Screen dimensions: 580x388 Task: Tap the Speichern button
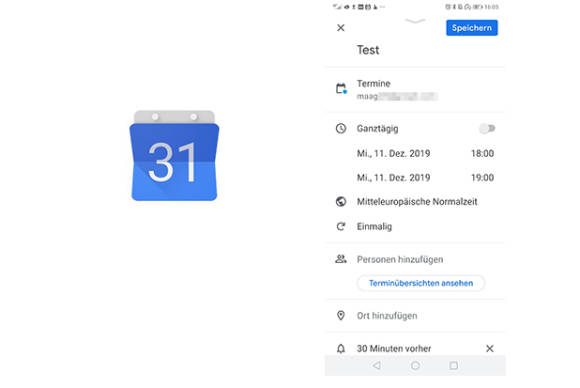pyautogui.click(x=472, y=28)
